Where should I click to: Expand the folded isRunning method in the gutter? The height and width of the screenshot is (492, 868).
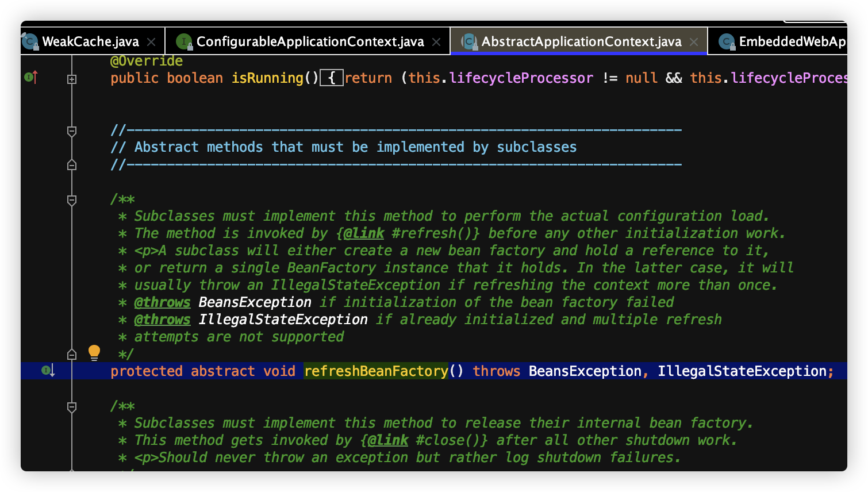(x=72, y=79)
